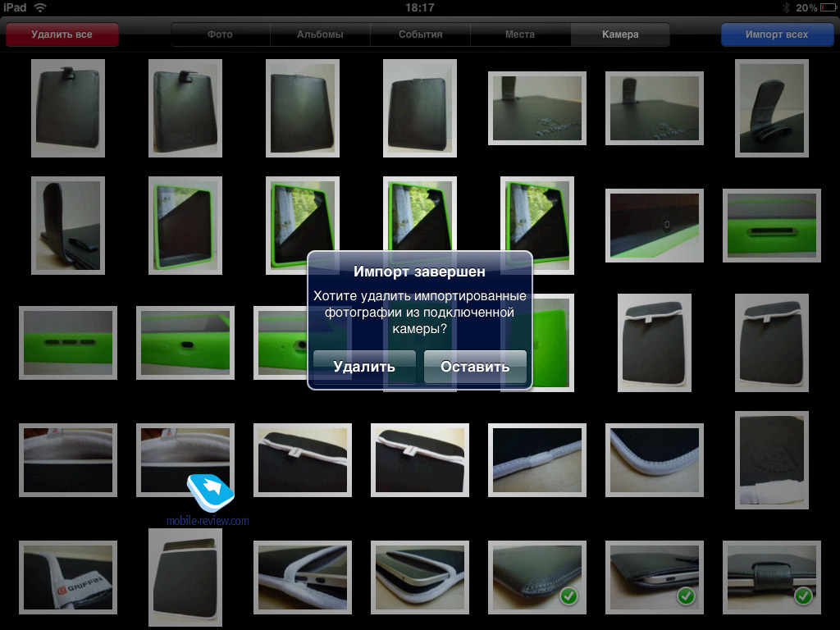The width and height of the screenshot is (840, 630).
Task: Select last photo in the fourth row
Action: tap(772, 460)
